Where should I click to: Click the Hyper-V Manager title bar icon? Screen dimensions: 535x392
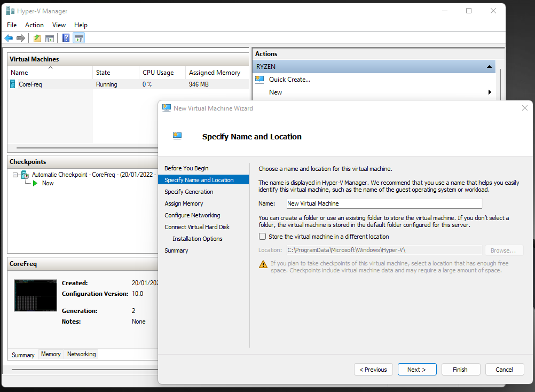click(10, 11)
